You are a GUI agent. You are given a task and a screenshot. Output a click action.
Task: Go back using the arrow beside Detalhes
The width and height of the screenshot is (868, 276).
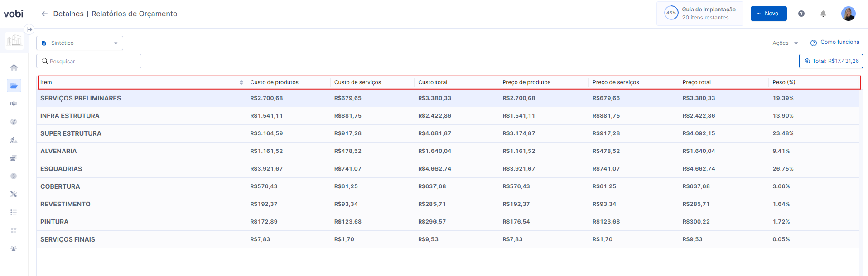point(44,14)
